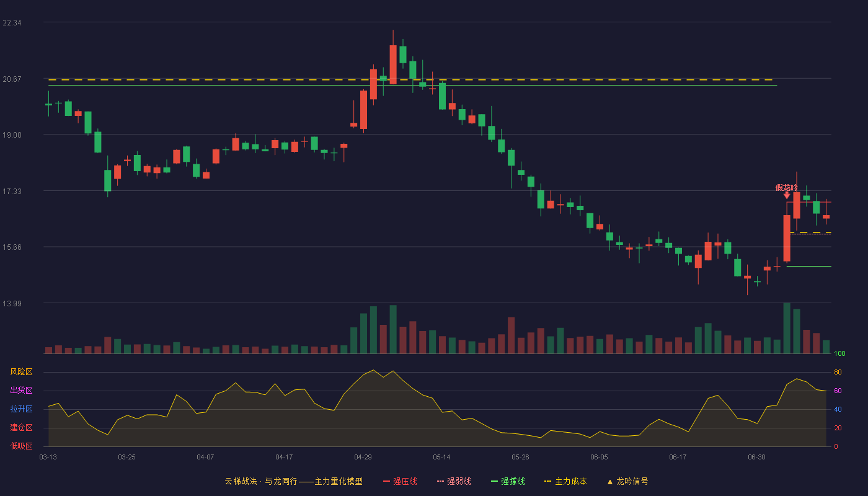This screenshot has height=496, width=868.
Task: Click the orange 80 indicator scale value
Action: [838, 372]
